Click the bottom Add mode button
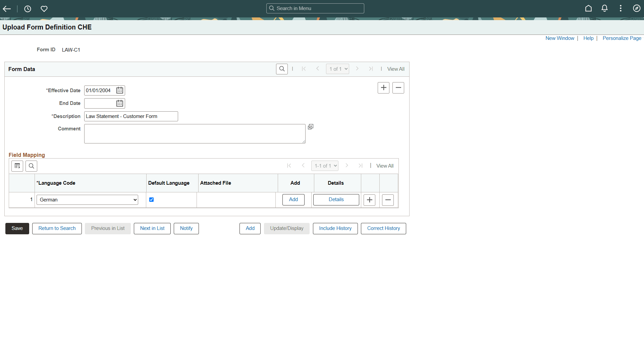 click(250, 229)
